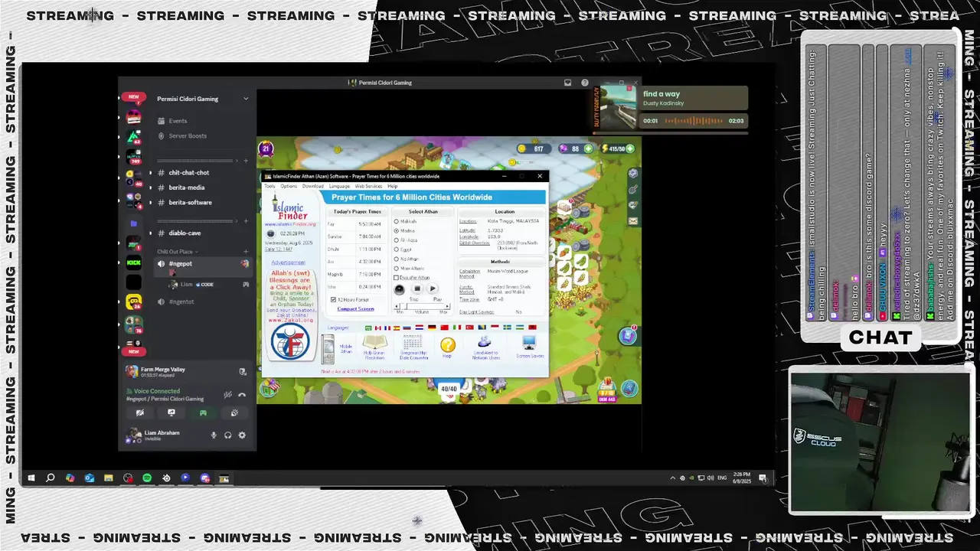Click the Location link in Athan window
This screenshot has height=551, width=980.
(x=468, y=221)
